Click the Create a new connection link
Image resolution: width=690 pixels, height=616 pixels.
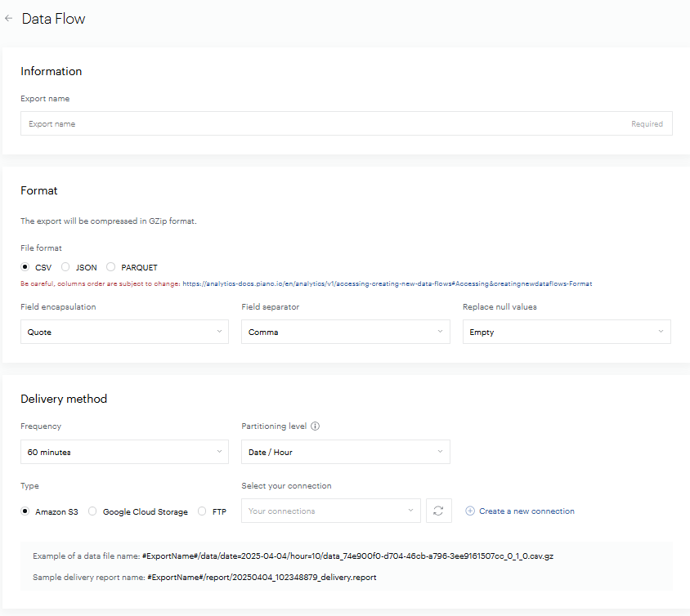tap(526, 511)
